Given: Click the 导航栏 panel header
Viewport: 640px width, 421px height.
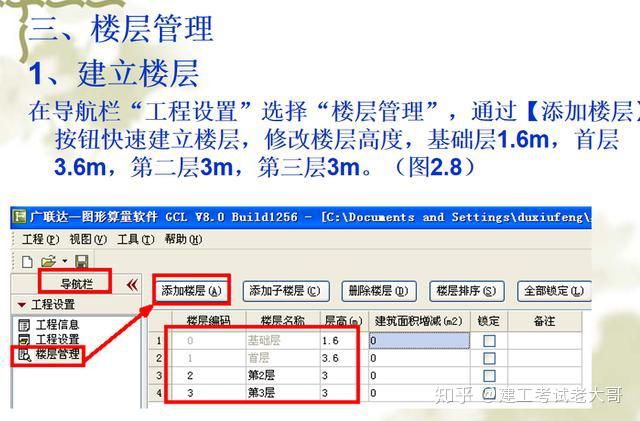Looking at the screenshot, I should 76,284.
